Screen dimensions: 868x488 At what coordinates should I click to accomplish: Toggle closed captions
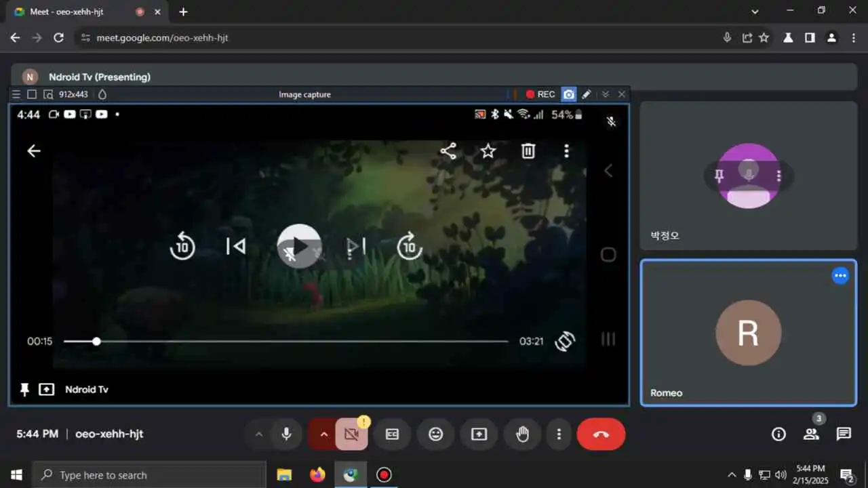(x=392, y=434)
